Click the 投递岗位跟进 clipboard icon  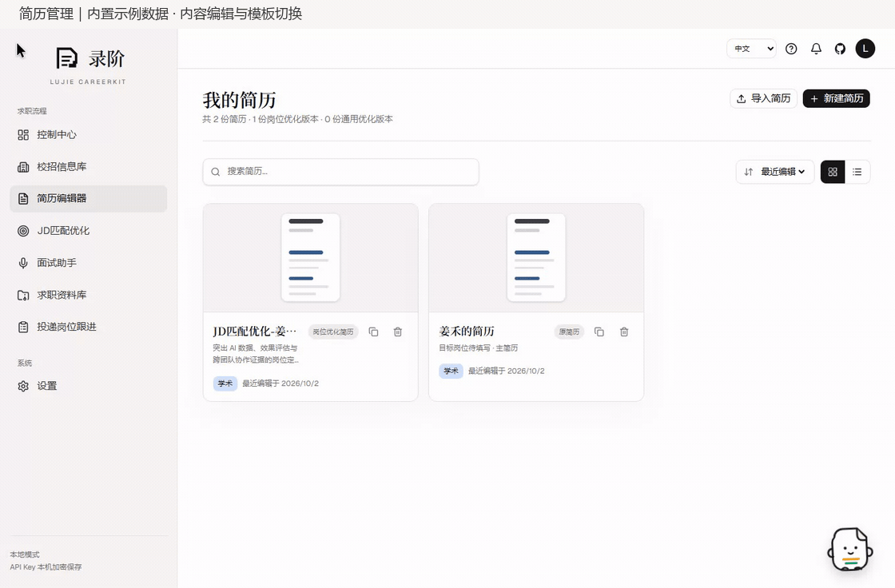(23, 327)
